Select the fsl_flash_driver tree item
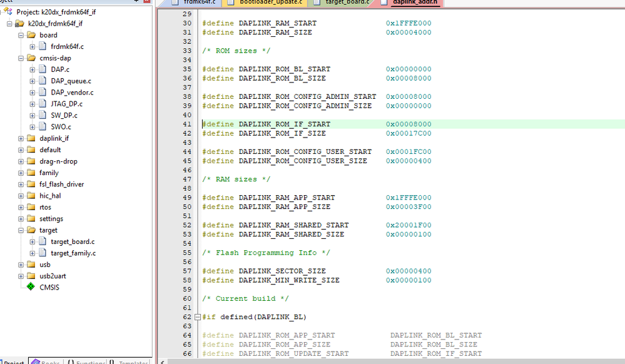The image size is (625, 364). (62, 185)
